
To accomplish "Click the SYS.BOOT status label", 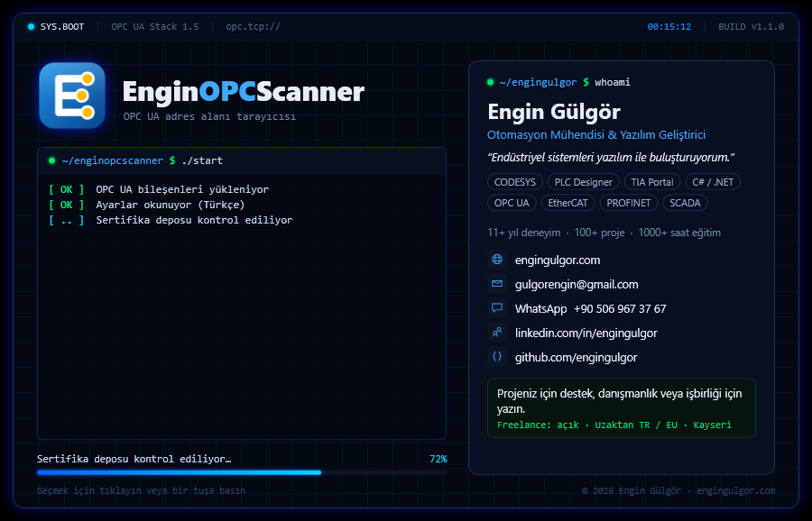I will point(62,26).
